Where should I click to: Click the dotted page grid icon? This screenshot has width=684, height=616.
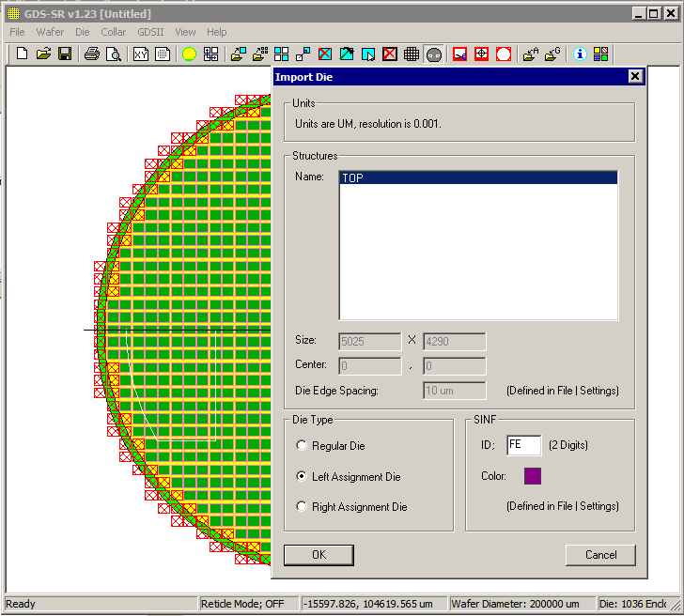pyautogui.click(x=163, y=54)
